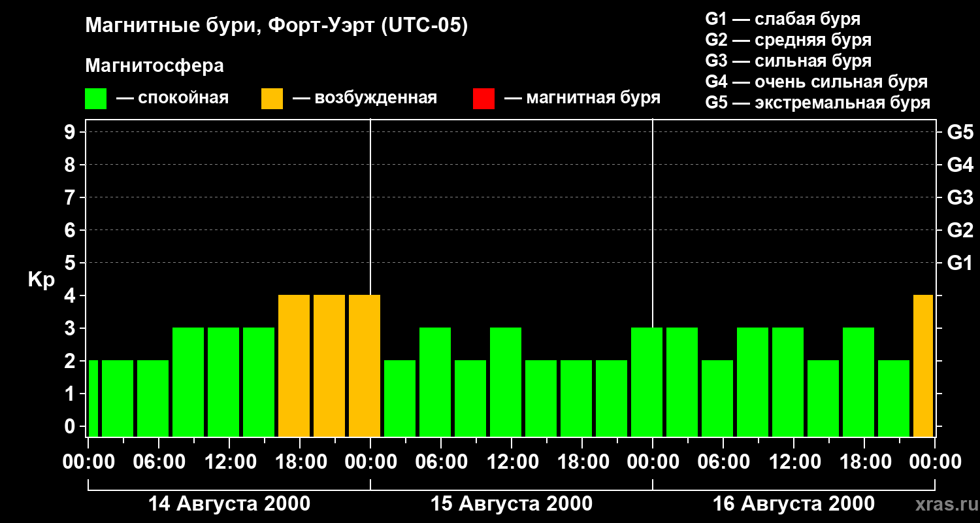Click the orange bar at 18:00 on 14 August
The width and height of the screenshot is (980, 523).
294,365
